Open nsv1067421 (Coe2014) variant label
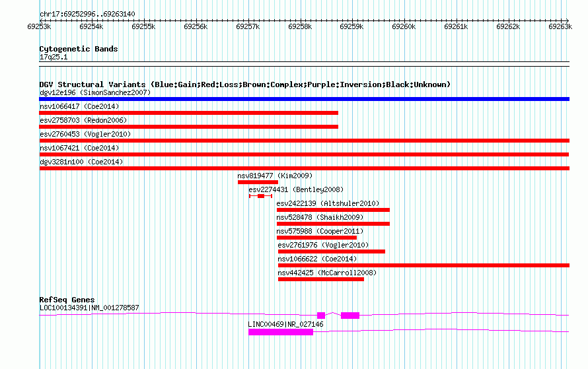 coord(79,148)
